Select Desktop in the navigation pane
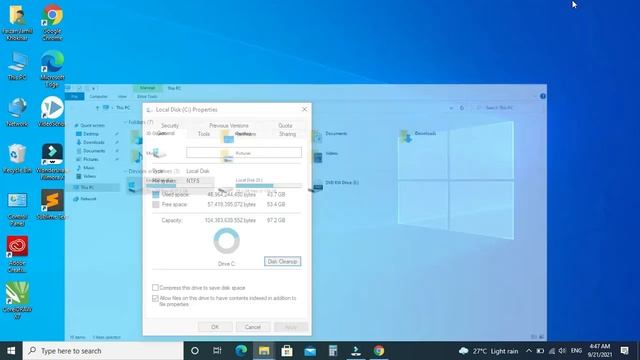Screen dimensions: 640x360 [x=91, y=134]
